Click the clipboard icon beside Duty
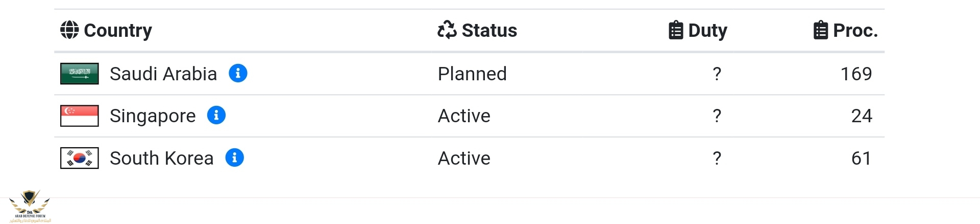 [x=675, y=30]
